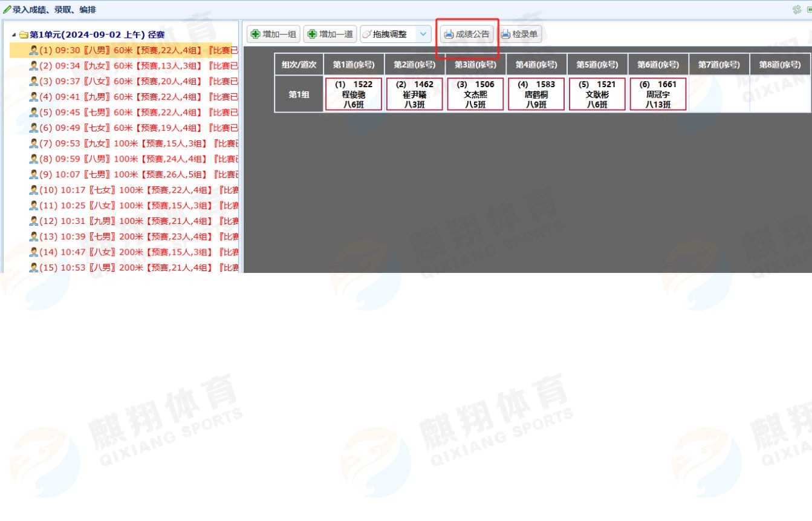The image size is (812, 521).
Task: Click the person icon of event (7) 九女 100米
Action: pyautogui.click(x=34, y=143)
